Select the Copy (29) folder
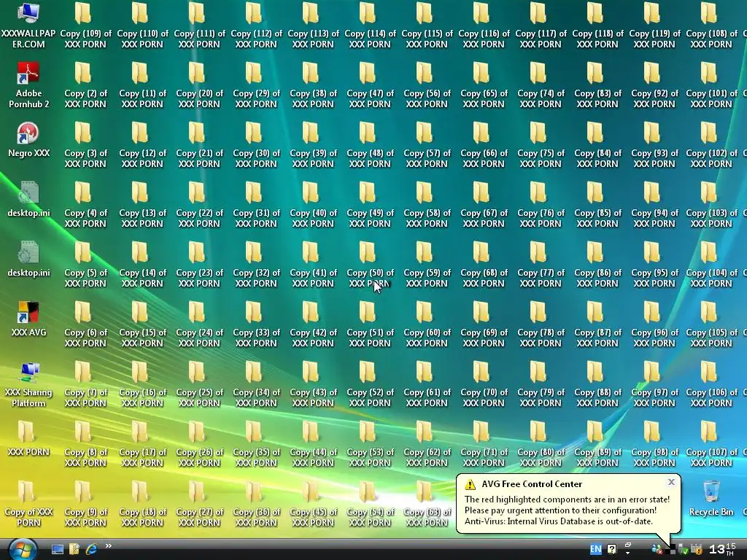This screenshot has height=560, width=747. pos(256,85)
